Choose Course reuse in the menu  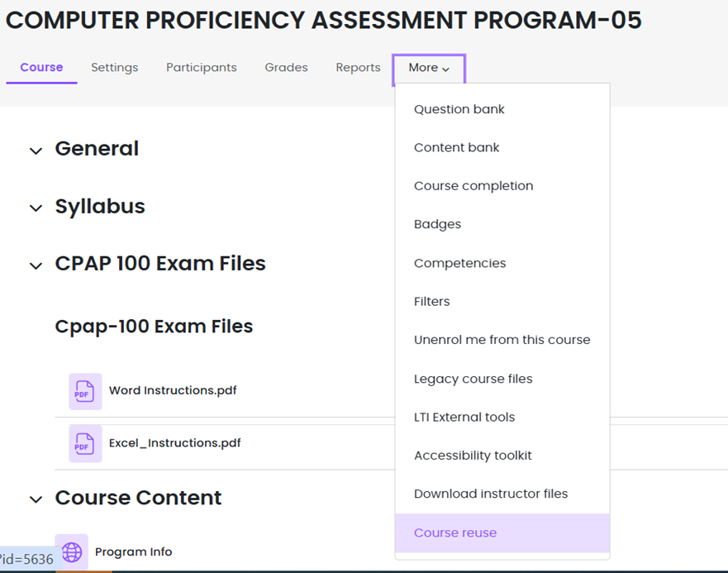click(455, 532)
